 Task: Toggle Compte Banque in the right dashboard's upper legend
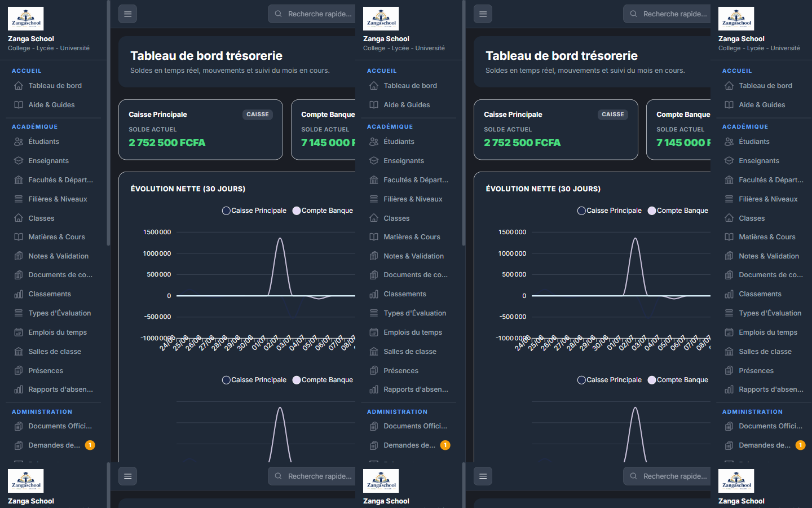tap(678, 211)
